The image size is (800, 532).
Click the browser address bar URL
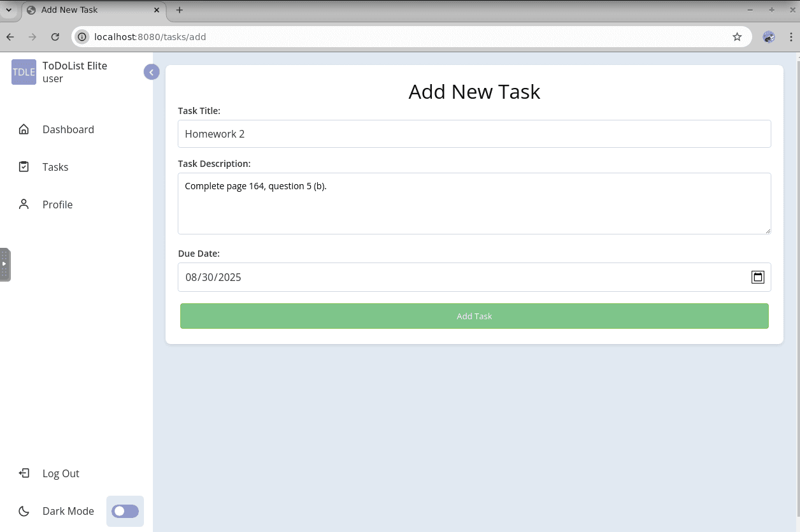click(150, 37)
